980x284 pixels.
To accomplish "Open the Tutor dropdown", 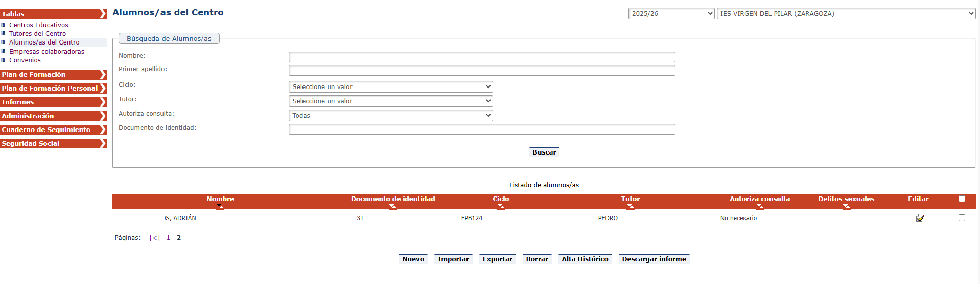I will [390, 101].
